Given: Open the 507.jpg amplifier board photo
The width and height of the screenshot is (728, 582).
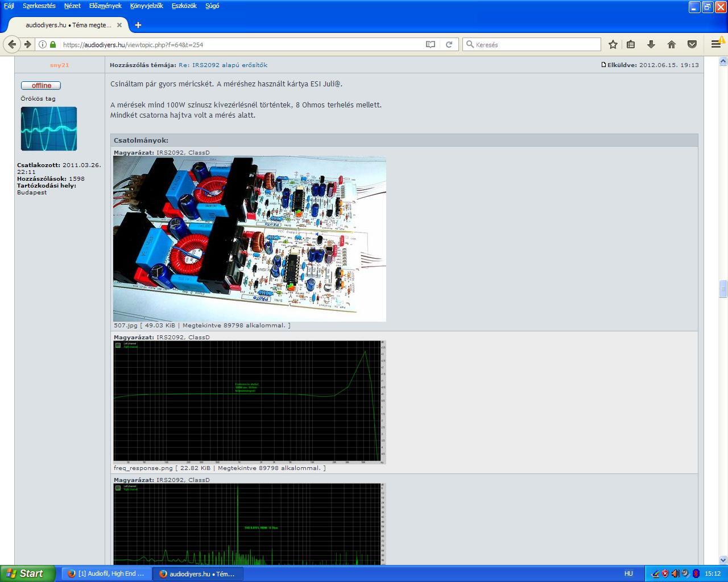Looking at the screenshot, I should tap(250, 239).
